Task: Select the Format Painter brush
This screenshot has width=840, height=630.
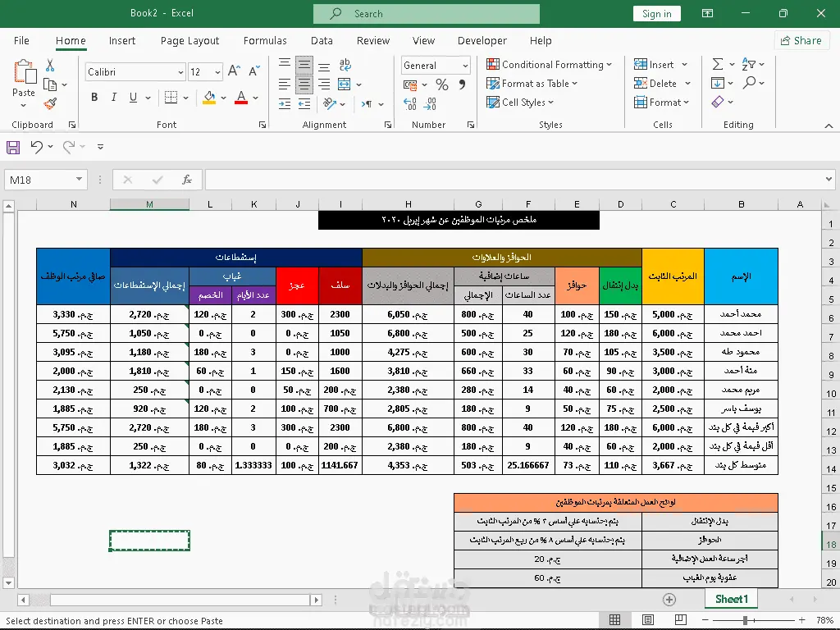Action: tap(50, 103)
